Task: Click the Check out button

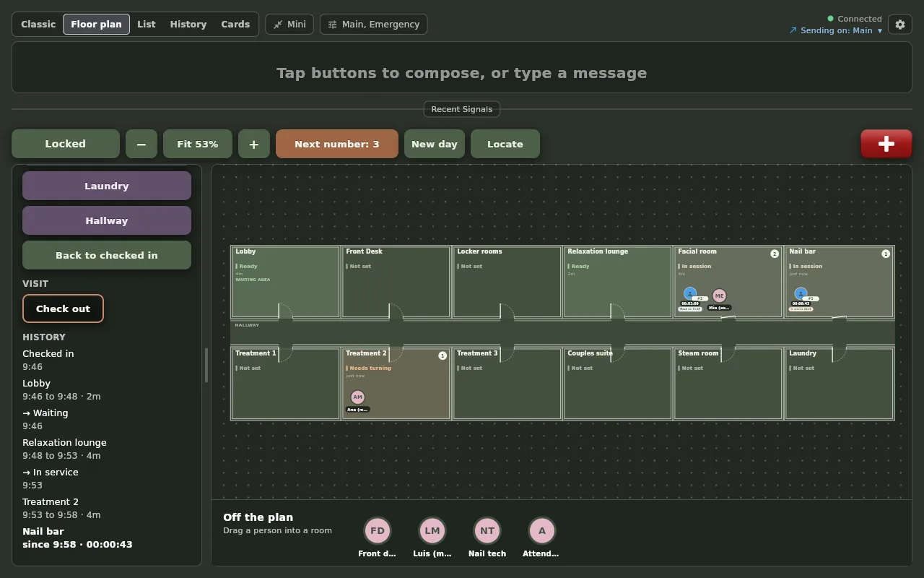Action: 64,309
